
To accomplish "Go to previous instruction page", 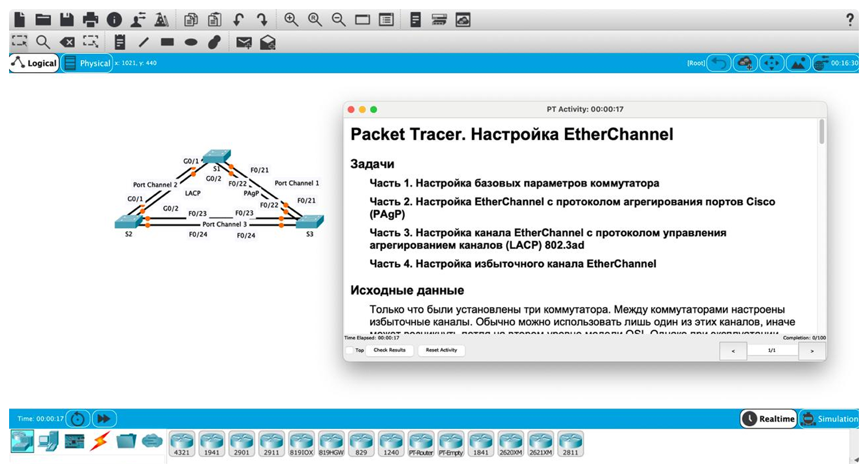I will (733, 351).
